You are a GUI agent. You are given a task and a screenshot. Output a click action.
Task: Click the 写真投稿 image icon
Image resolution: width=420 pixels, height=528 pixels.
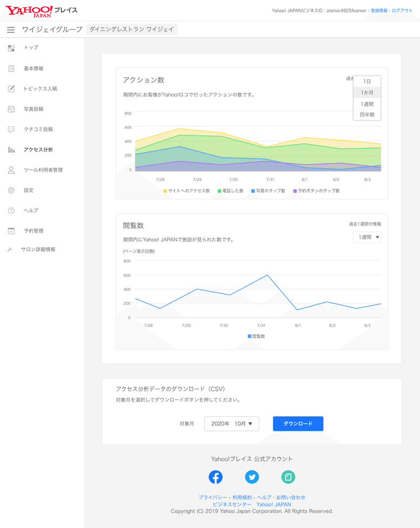click(11, 109)
